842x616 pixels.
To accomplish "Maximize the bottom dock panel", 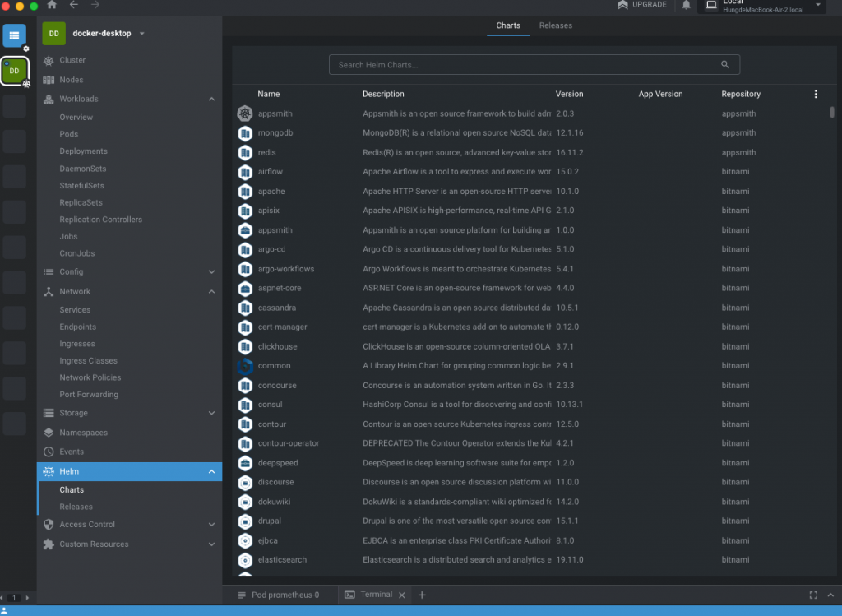I will 813,595.
